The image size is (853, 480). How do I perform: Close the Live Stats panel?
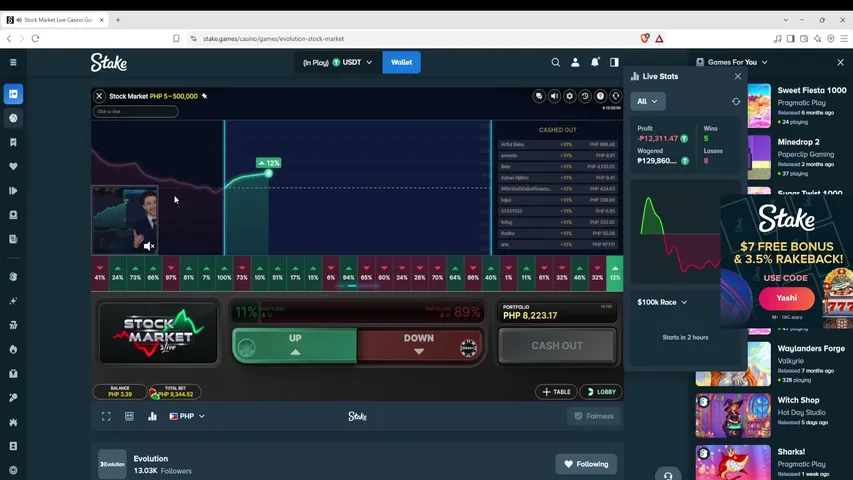(738, 76)
